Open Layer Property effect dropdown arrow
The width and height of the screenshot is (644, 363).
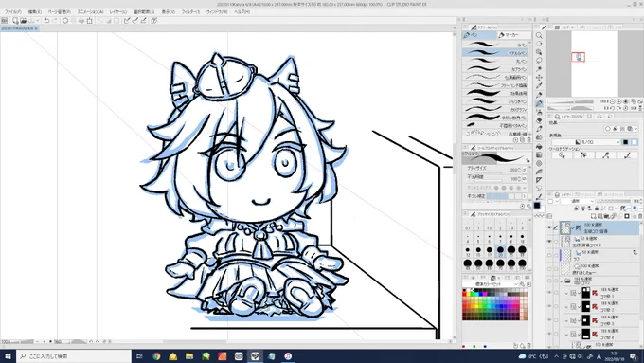636,129
